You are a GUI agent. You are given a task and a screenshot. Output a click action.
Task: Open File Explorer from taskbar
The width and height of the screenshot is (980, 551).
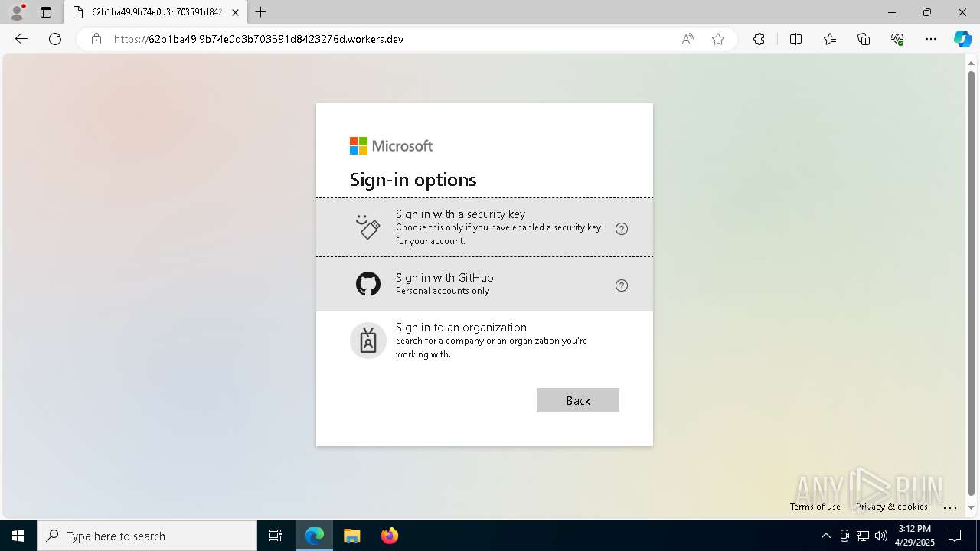pyautogui.click(x=351, y=536)
